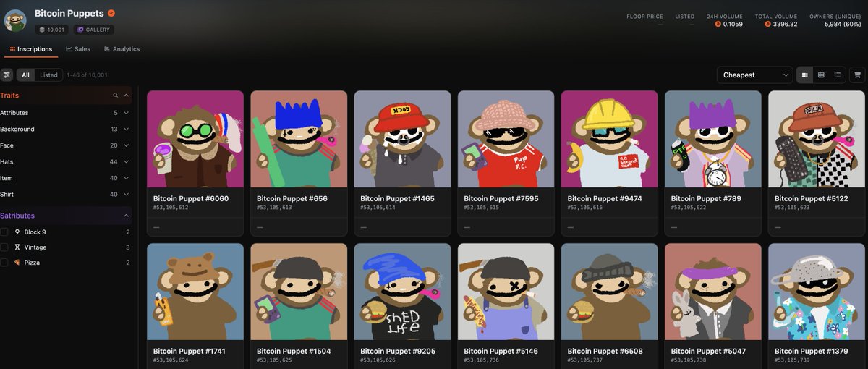The width and height of the screenshot is (868, 369).
Task: Click inscription number #53,105,612
Action: coord(171,208)
